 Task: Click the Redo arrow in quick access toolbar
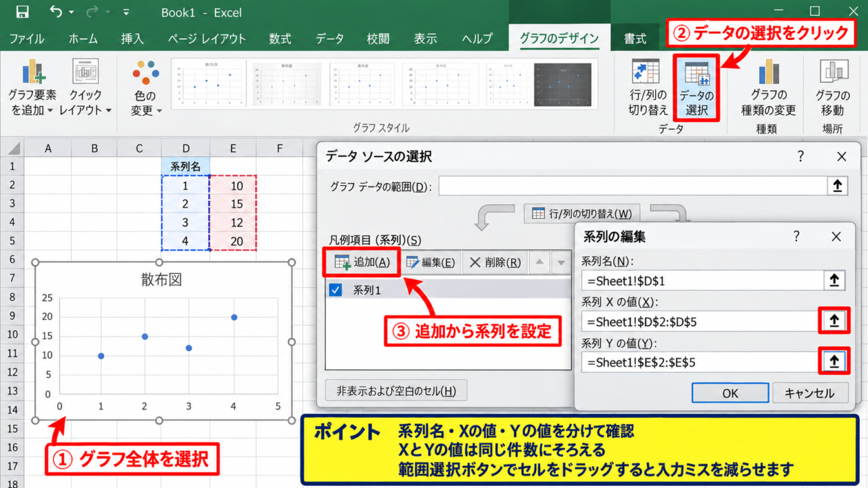click(x=92, y=12)
